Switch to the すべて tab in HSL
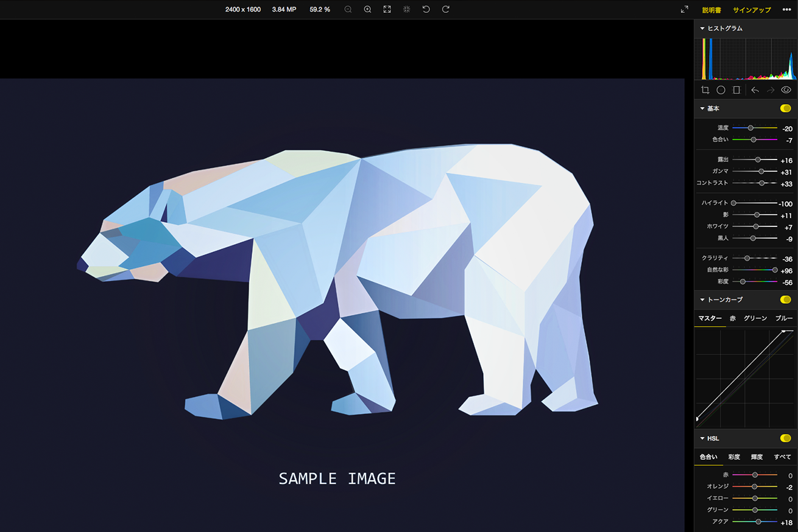This screenshot has width=798, height=532. [x=783, y=457]
